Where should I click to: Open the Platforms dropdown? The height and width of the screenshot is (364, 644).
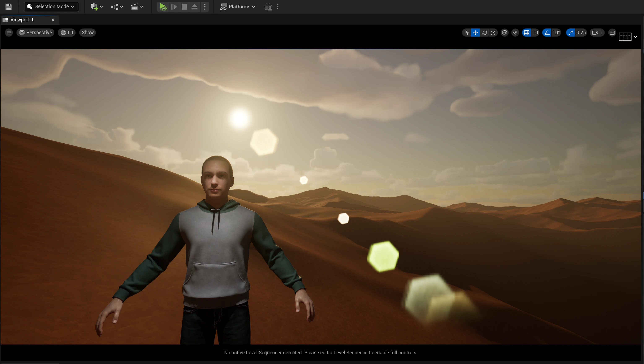(238, 7)
